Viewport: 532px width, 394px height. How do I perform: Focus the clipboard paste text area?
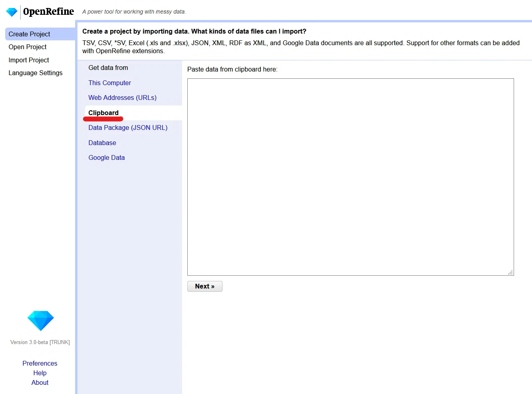(351, 177)
